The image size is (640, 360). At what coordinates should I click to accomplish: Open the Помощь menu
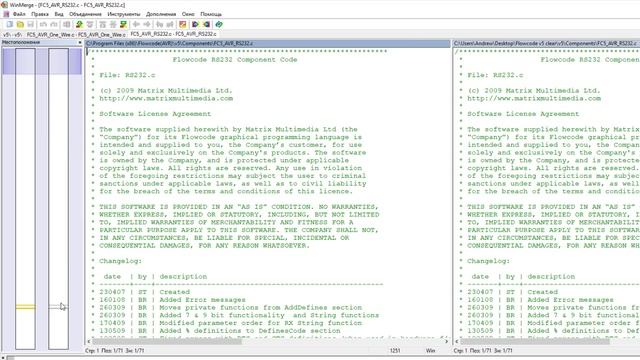point(211,14)
